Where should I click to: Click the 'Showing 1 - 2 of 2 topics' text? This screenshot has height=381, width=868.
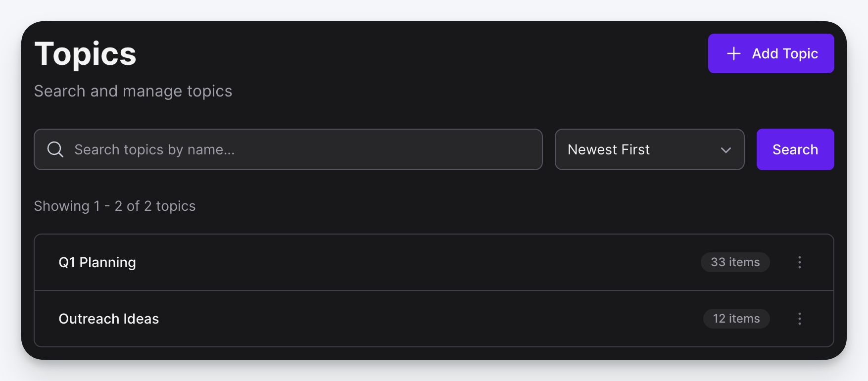coord(115,206)
